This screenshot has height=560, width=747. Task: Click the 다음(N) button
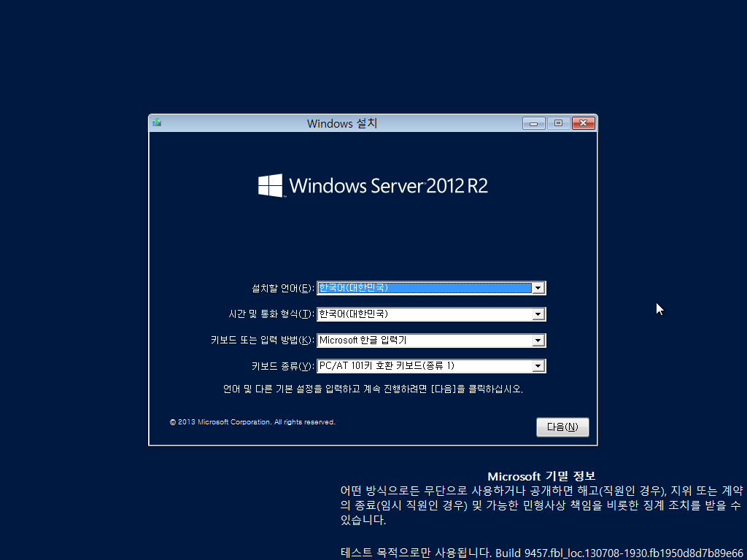[562, 427]
